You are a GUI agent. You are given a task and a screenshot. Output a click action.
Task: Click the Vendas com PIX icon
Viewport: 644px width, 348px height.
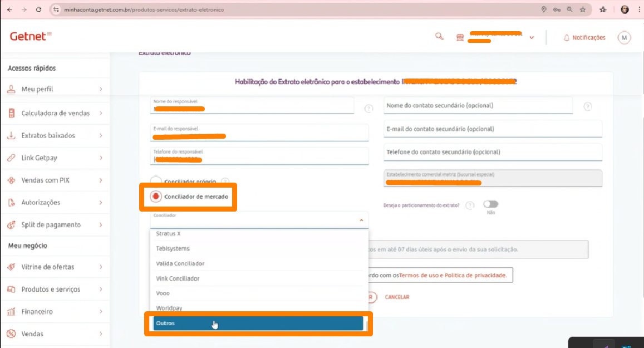(12, 180)
